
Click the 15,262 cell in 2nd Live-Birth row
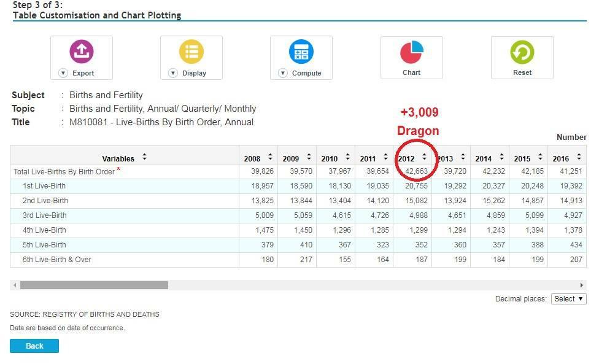click(493, 201)
